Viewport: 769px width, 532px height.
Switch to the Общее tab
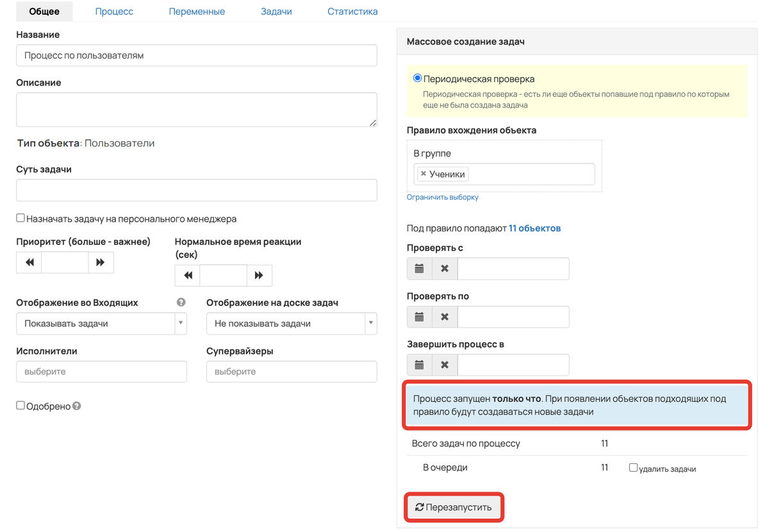coord(44,11)
